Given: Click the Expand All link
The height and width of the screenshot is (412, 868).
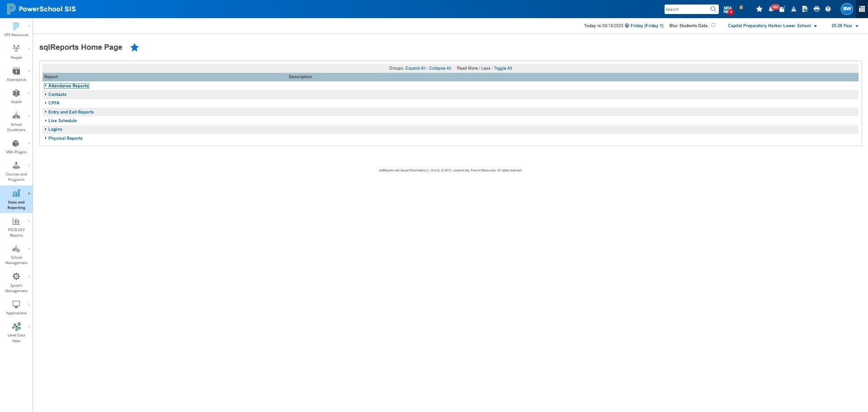Looking at the screenshot, I should click(415, 68).
